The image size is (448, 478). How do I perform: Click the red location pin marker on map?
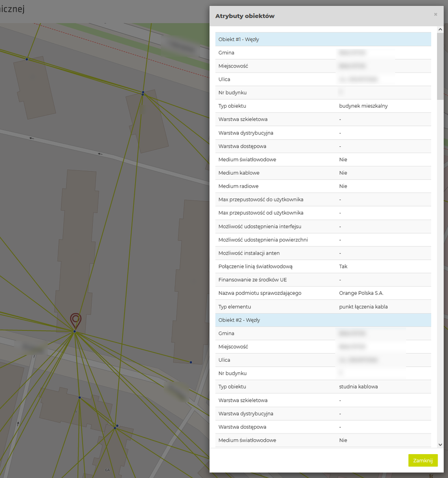click(75, 320)
